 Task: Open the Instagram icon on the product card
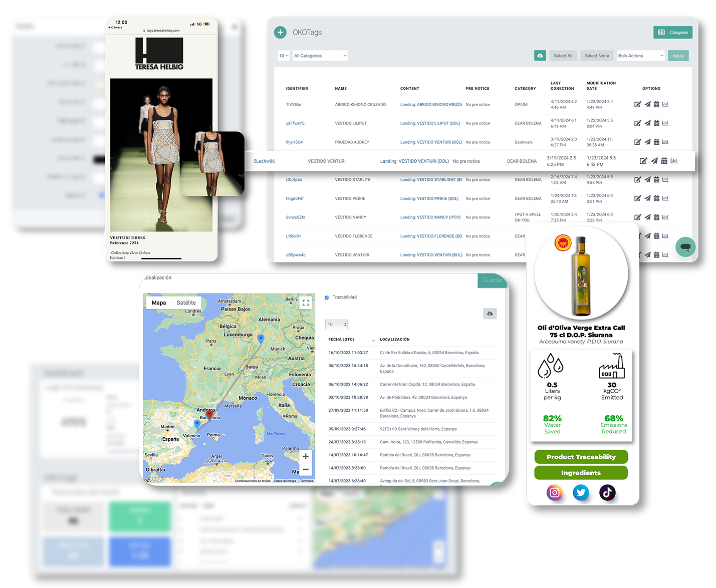pos(555,492)
